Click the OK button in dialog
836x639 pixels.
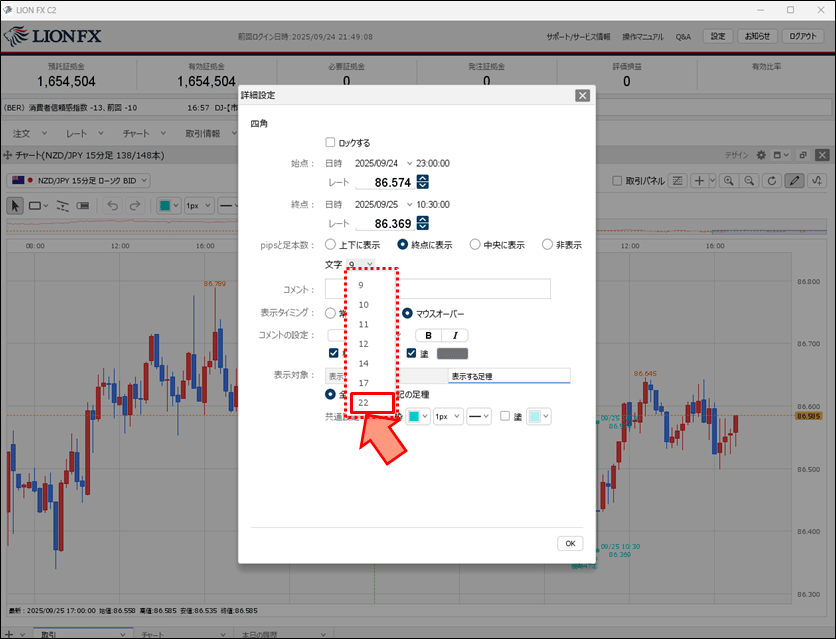coord(570,543)
